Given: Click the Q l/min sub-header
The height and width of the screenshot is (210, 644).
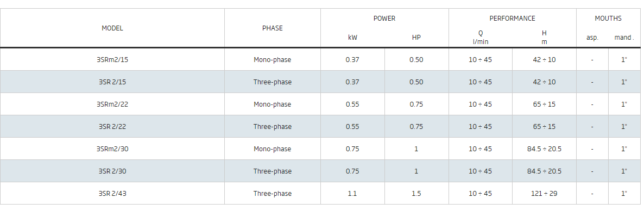Looking at the screenshot, I should click(x=480, y=38).
